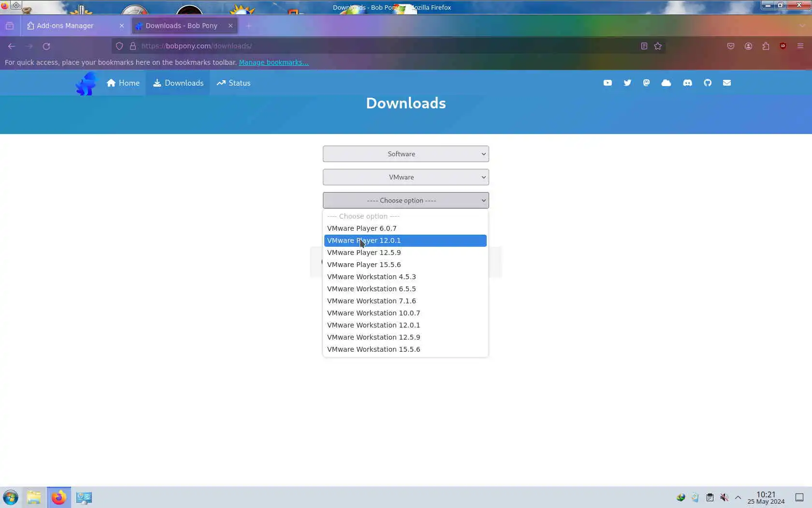Select VMware Workstation 7.1.6

[x=406, y=301]
